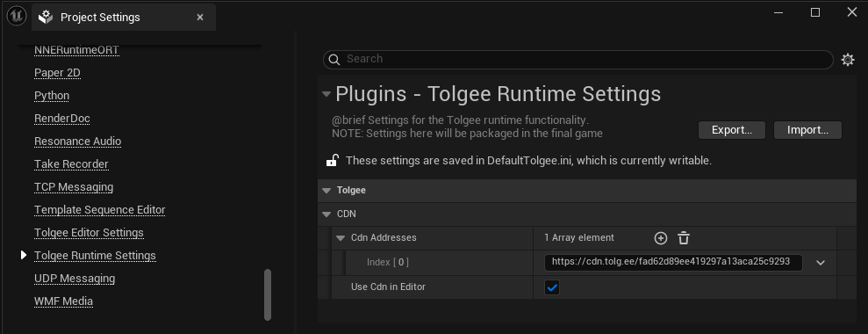The width and height of the screenshot is (868, 334).
Task: Click the Export... button
Action: click(x=731, y=130)
